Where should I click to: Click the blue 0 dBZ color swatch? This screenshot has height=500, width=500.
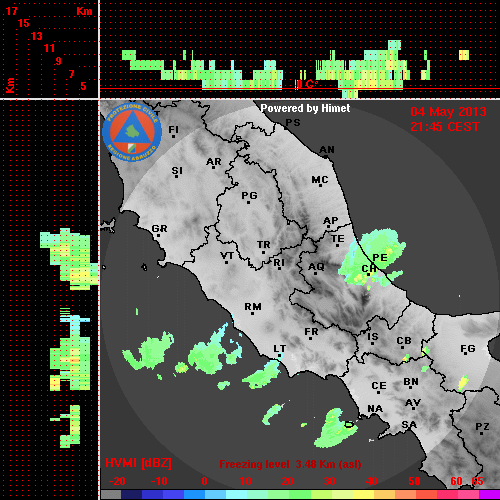pos(195,495)
